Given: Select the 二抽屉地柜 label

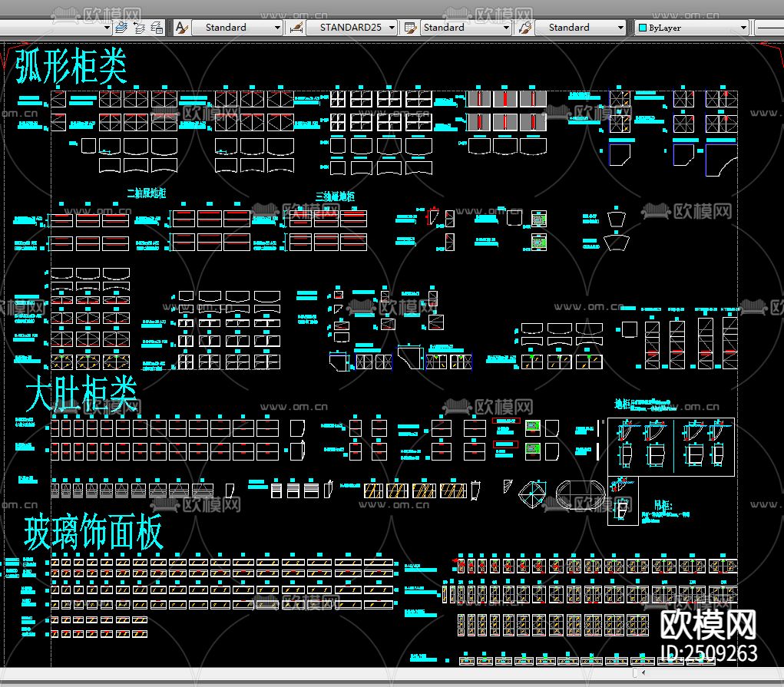Looking at the screenshot, I should pos(146,193).
